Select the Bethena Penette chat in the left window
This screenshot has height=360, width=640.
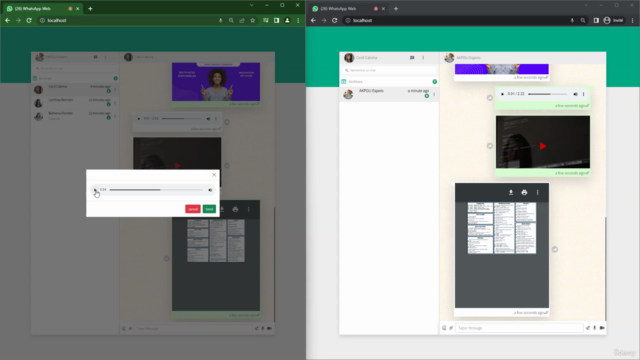point(75,116)
